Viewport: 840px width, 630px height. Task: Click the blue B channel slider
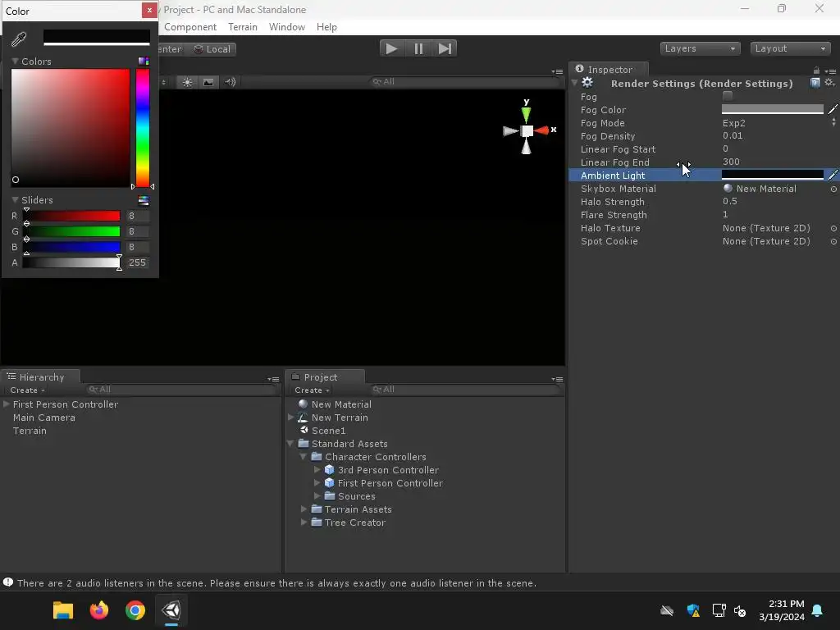coord(71,247)
